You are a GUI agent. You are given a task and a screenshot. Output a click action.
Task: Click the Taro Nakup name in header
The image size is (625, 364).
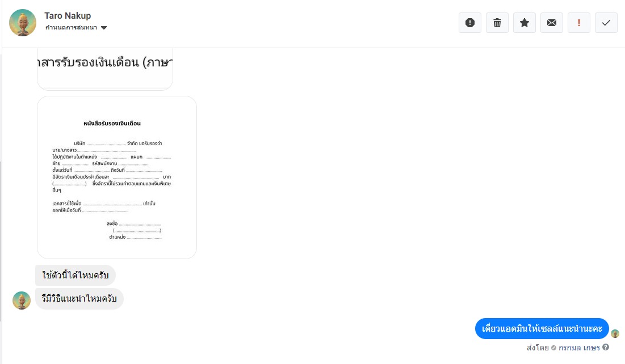coord(68,15)
